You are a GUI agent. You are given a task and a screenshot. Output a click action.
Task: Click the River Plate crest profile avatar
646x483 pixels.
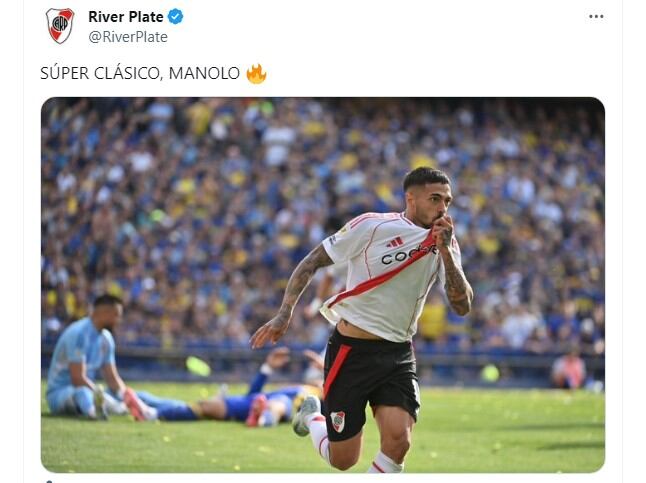60,26
